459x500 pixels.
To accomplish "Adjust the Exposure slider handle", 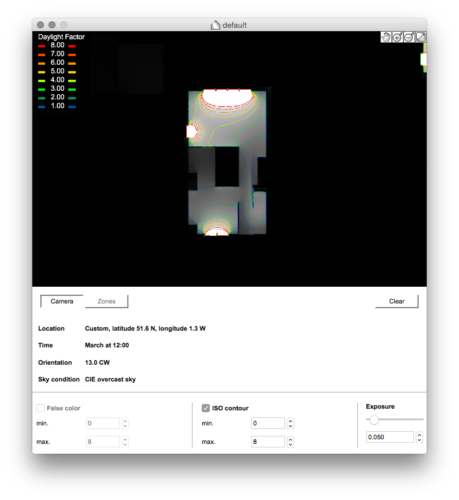I will [x=374, y=420].
